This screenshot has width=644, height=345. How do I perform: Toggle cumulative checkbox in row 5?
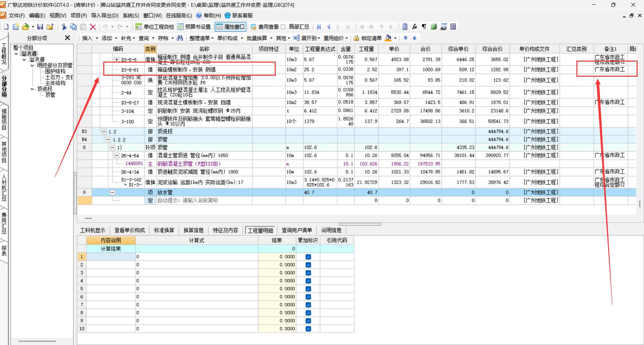click(x=308, y=289)
